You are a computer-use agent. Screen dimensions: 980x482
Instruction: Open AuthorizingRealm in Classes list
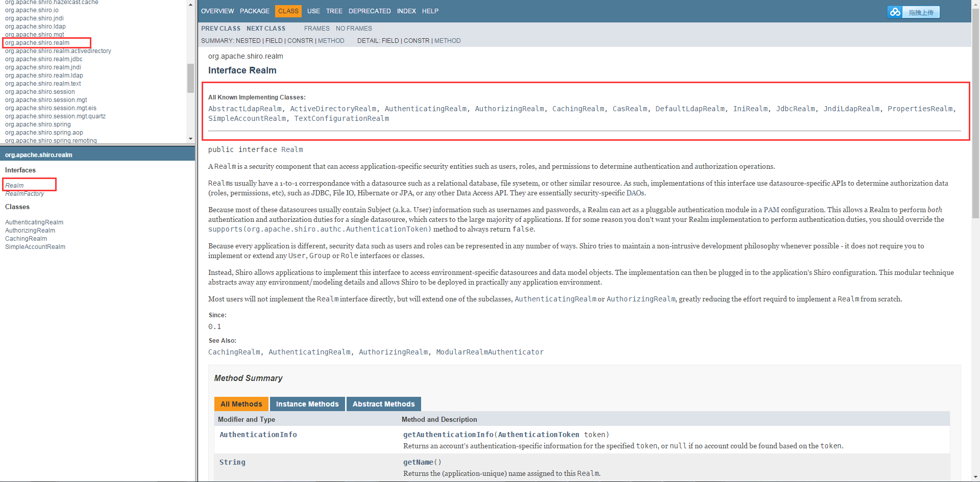[x=30, y=231]
